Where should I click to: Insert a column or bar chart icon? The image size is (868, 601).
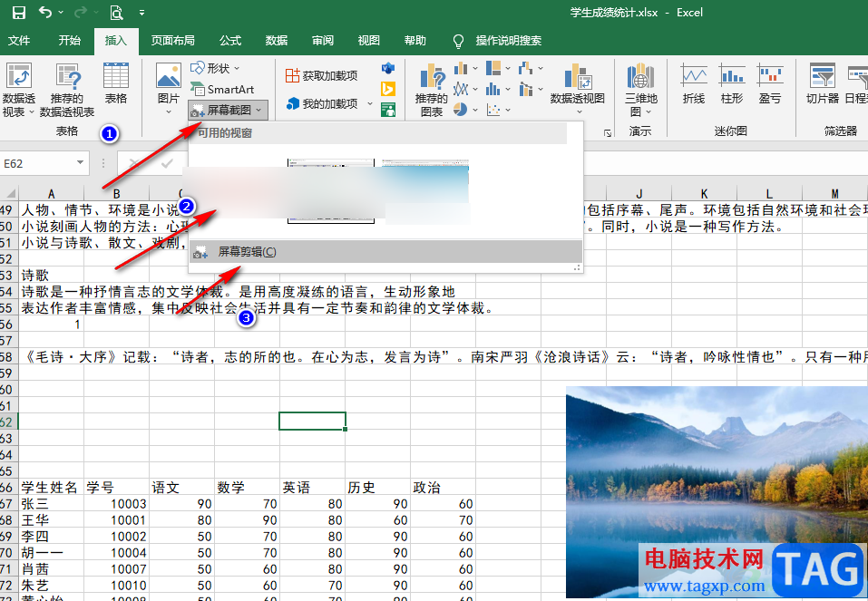point(461,68)
